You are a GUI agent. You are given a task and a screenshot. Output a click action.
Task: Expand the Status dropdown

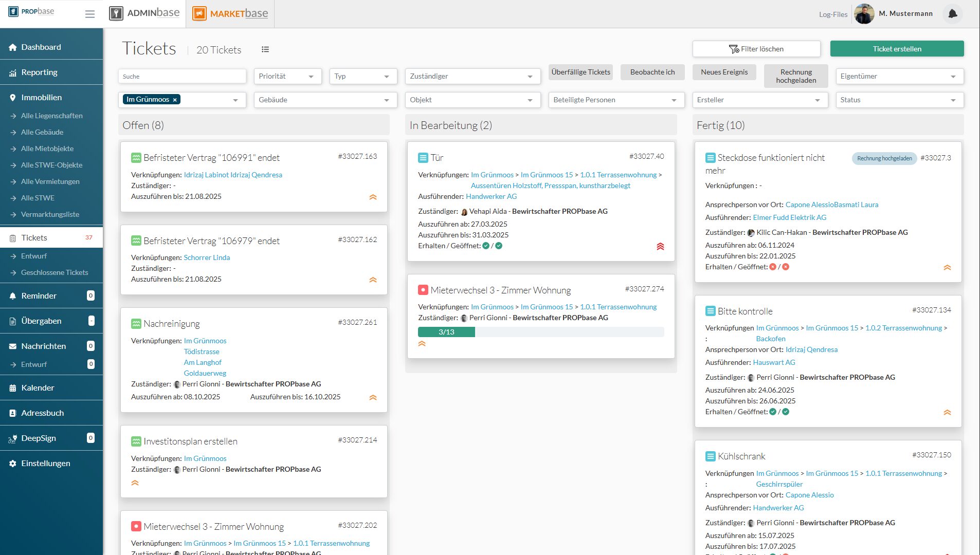(x=899, y=100)
